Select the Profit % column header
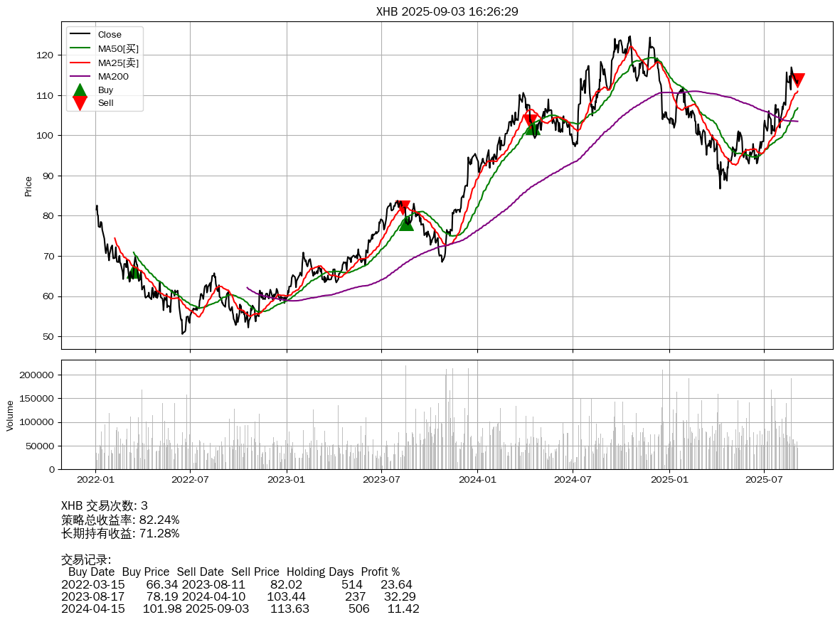 pyautogui.click(x=380, y=572)
